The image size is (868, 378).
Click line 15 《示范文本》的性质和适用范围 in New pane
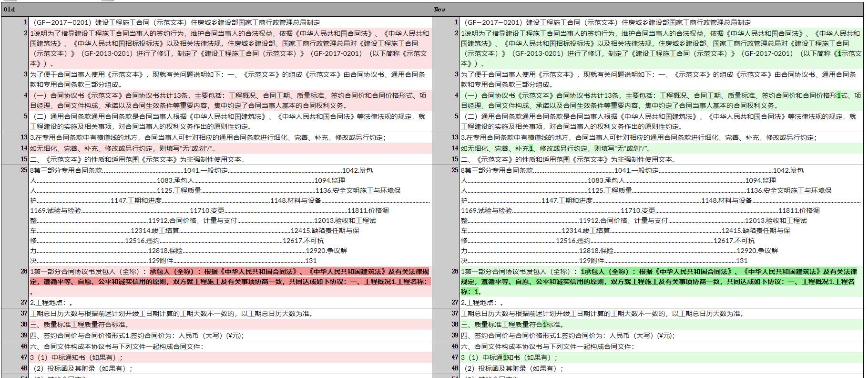tap(662, 159)
